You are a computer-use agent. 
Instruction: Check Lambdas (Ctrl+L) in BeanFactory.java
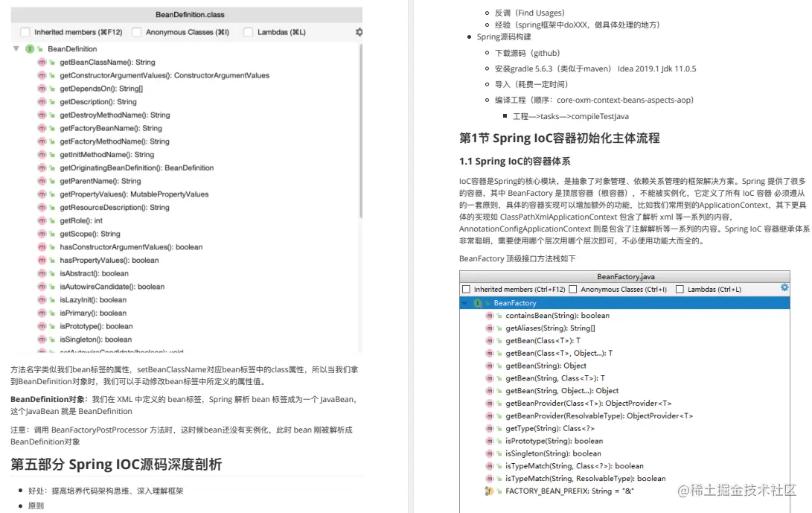point(680,289)
